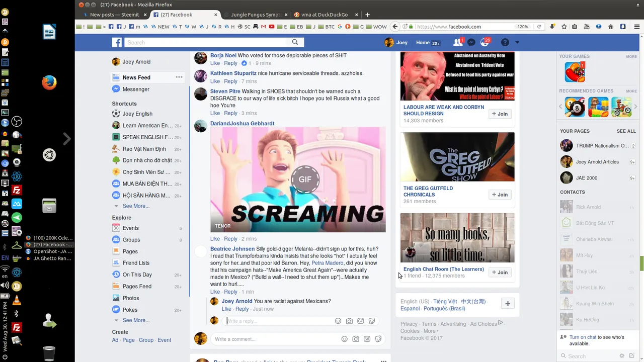Open Home link in header
This screenshot has width=644, height=362.
[423, 43]
